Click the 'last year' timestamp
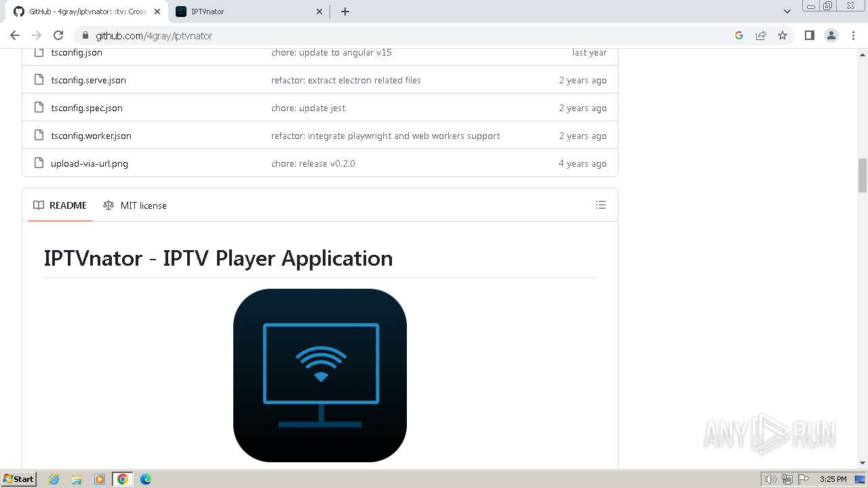Screen dimensions: 868x488 pos(589,52)
